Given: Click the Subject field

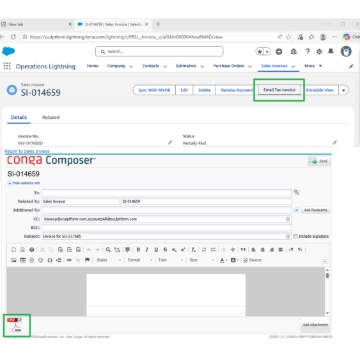Looking at the screenshot, I should click(166, 236).
